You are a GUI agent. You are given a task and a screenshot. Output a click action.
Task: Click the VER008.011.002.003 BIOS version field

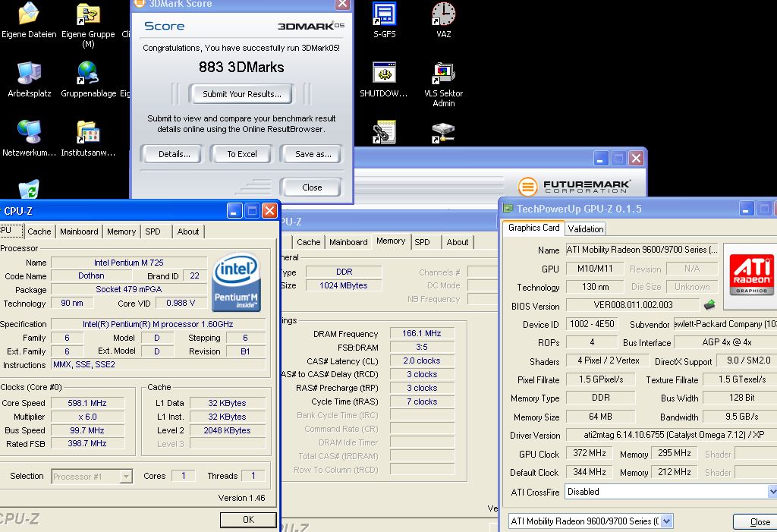(633, 305)
